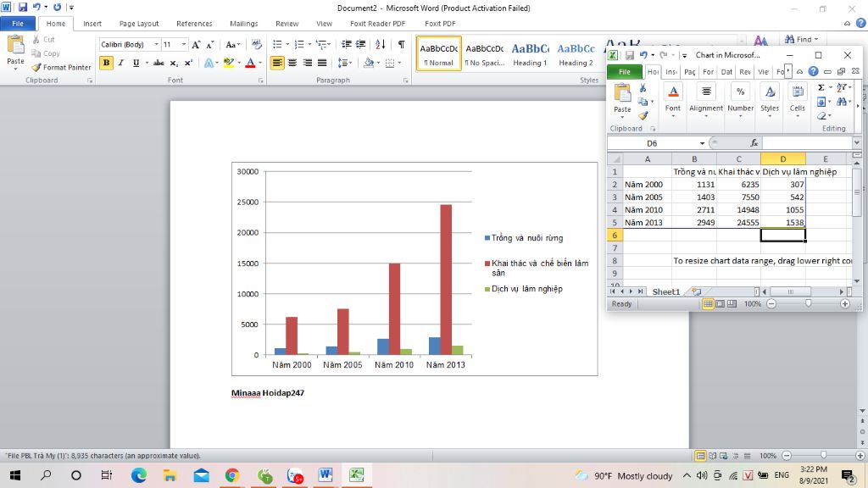Toggle Show paragraph marks
This screenshot has width=868, height=488.
coord(401,44)
